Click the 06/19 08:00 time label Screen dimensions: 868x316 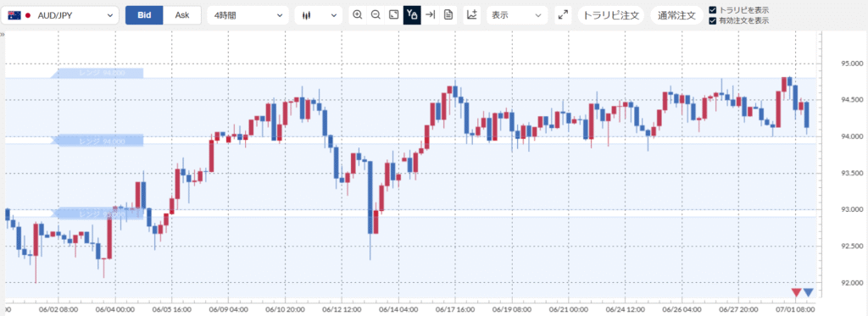click(x=511, y=310)
